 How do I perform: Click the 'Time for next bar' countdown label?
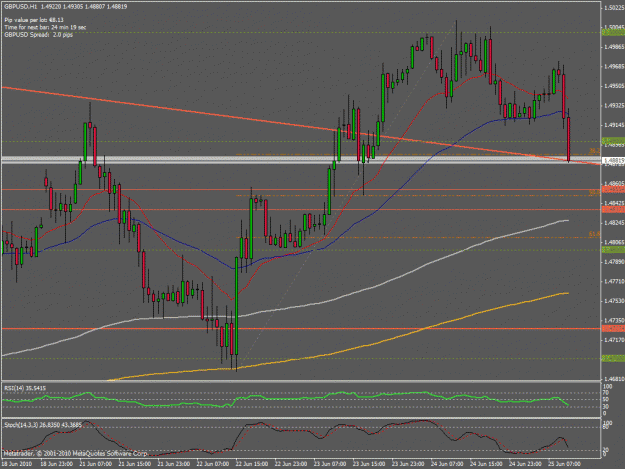[45, 27]
